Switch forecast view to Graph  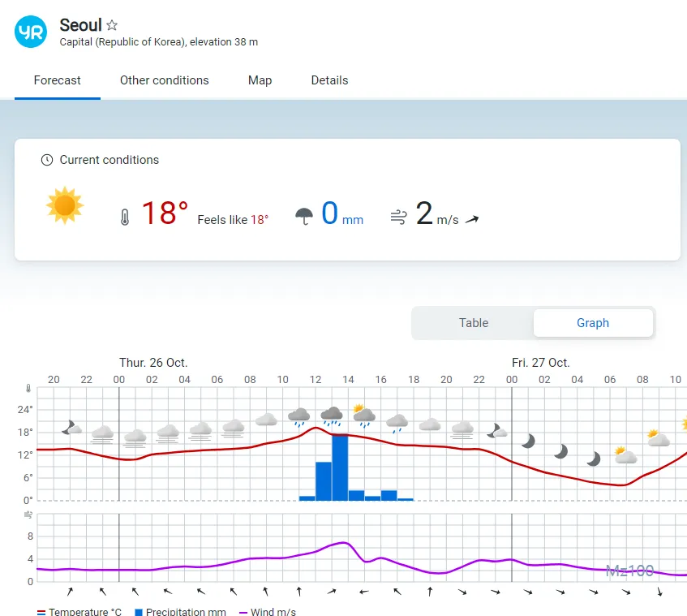tap(593, 323)
